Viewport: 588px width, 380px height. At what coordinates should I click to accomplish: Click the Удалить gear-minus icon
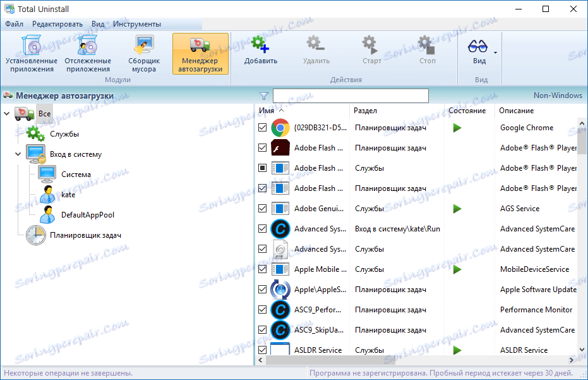pos(316,44)
